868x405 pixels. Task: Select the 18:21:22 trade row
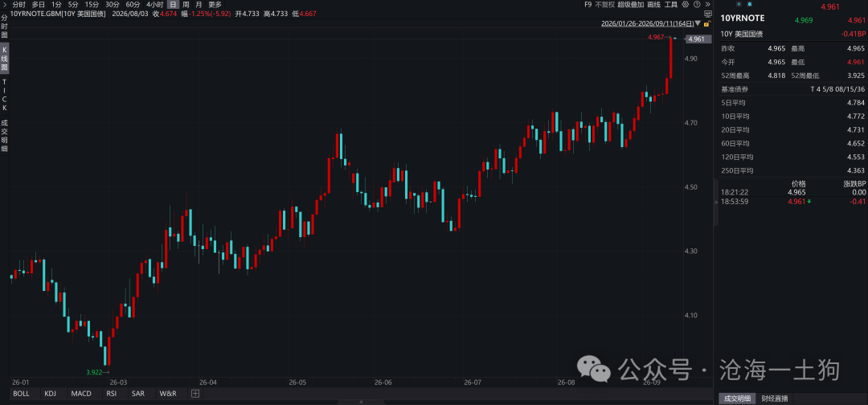792,192
